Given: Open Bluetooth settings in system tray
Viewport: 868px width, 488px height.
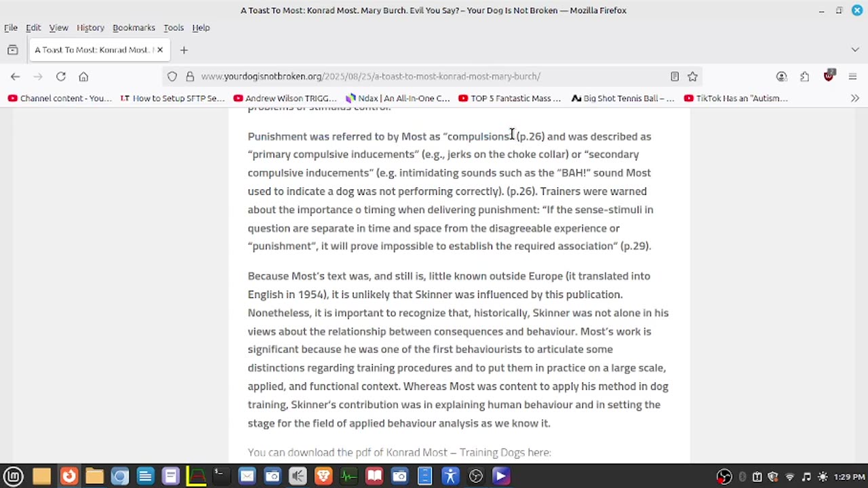Looking at the screenshot, I should pyautogui.click(x=742, y=476).
